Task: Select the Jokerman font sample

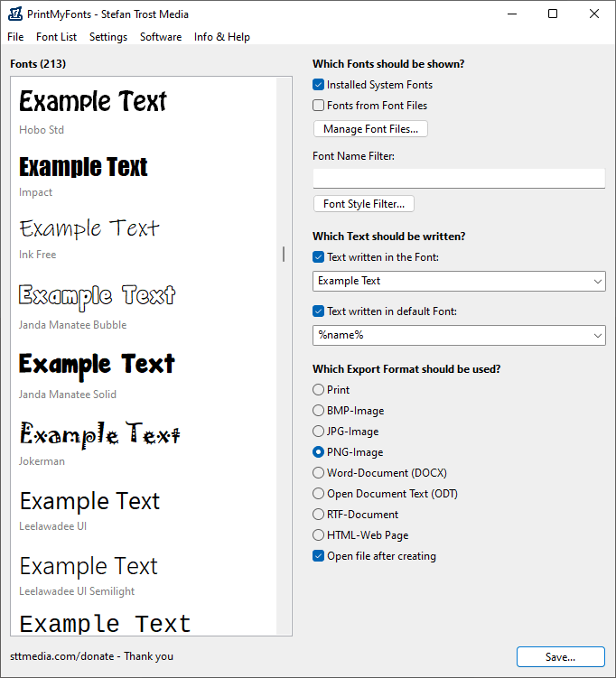Action: click(99, 443)
